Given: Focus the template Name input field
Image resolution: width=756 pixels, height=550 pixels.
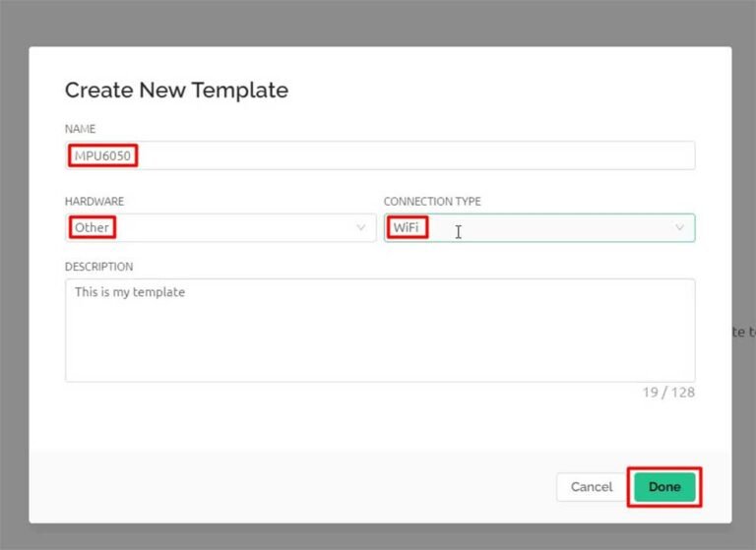Looking at the screenshot, I should [x=394, y=155].
